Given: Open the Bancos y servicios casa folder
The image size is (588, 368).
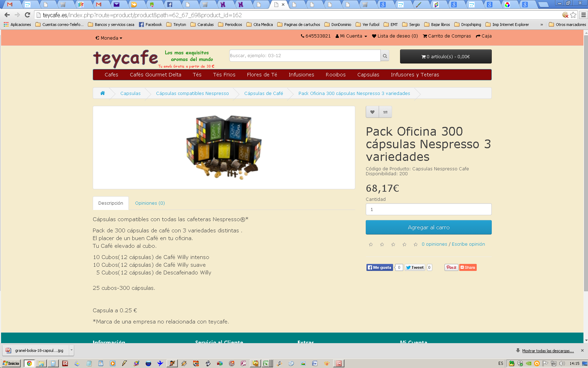Looking at the screenshot, I should tap(111, 25).
